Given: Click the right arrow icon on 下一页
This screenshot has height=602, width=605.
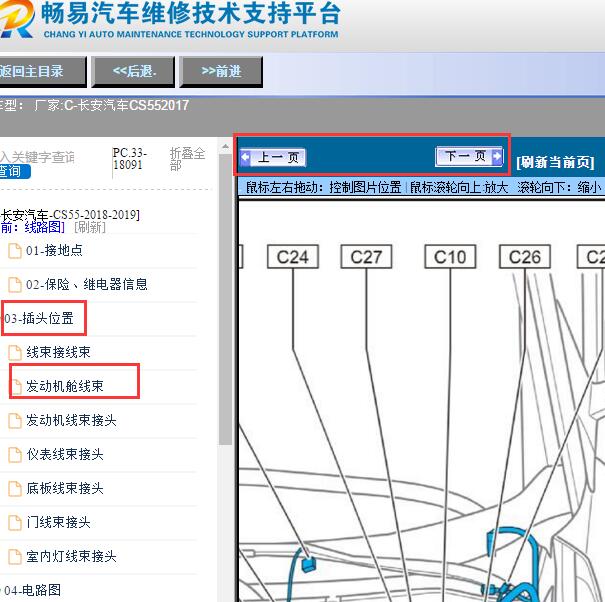Looking at the screenshot, I should (497, 156).
